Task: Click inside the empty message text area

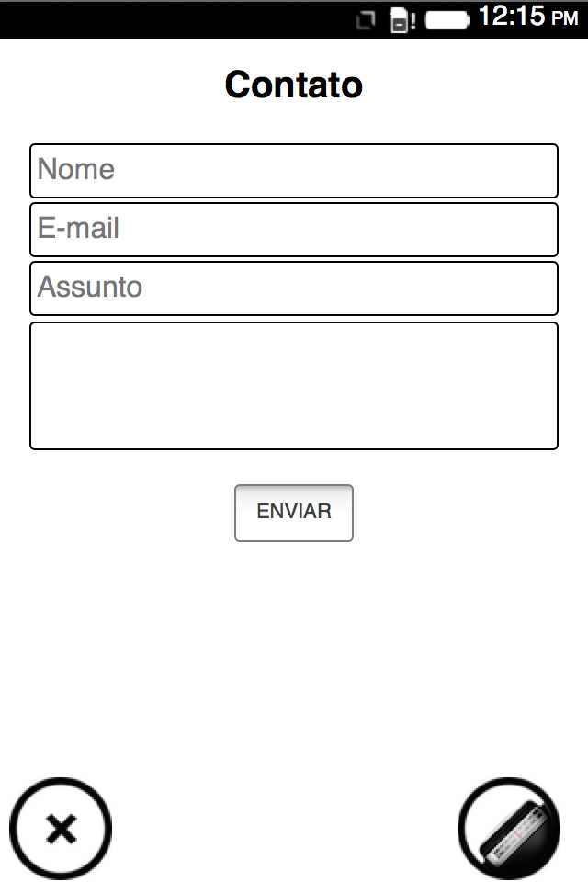Action: click(x=294, y=386)
